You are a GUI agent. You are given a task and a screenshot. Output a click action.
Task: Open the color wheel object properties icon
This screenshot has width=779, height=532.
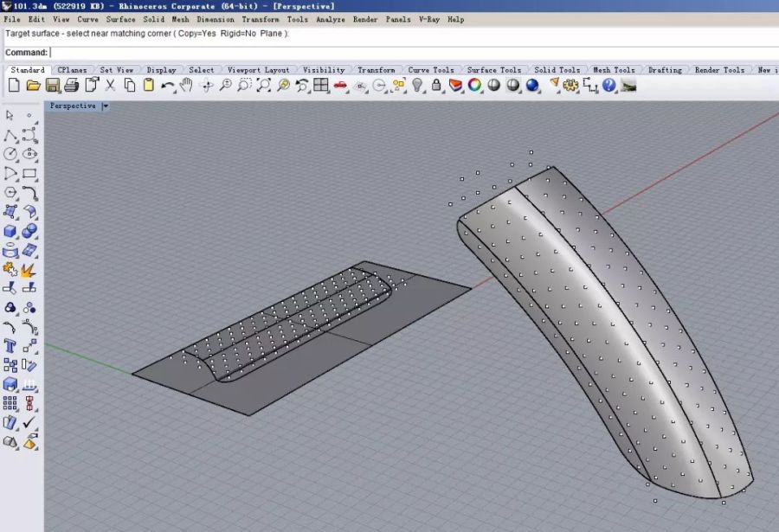[474, 85]
